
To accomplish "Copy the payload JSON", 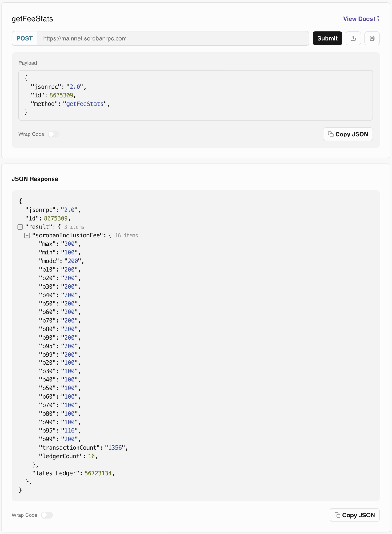I will [x=348, y=134].
